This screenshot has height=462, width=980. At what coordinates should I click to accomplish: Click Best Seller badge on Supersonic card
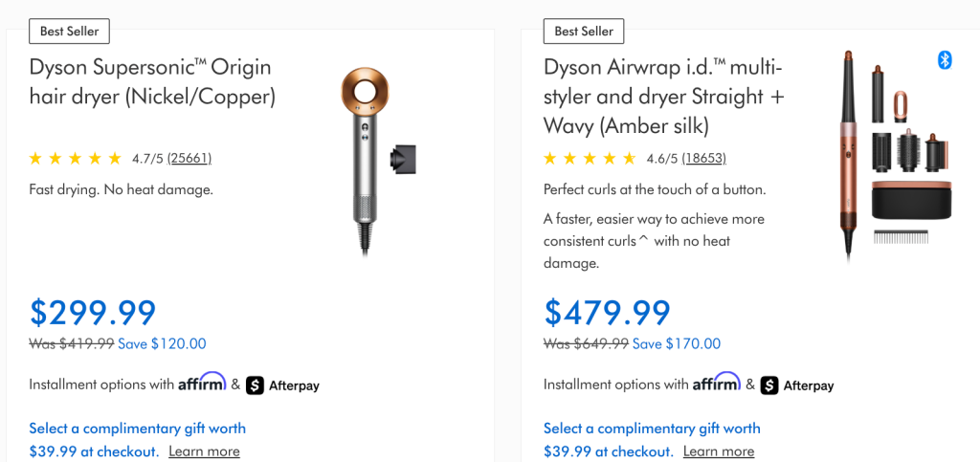[x=69, y=32]
